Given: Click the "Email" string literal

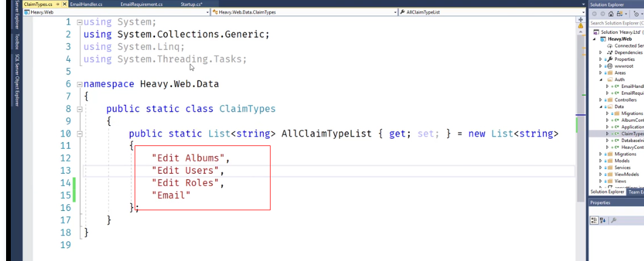Looking at the screenshot, I should (x=171, y=195).
